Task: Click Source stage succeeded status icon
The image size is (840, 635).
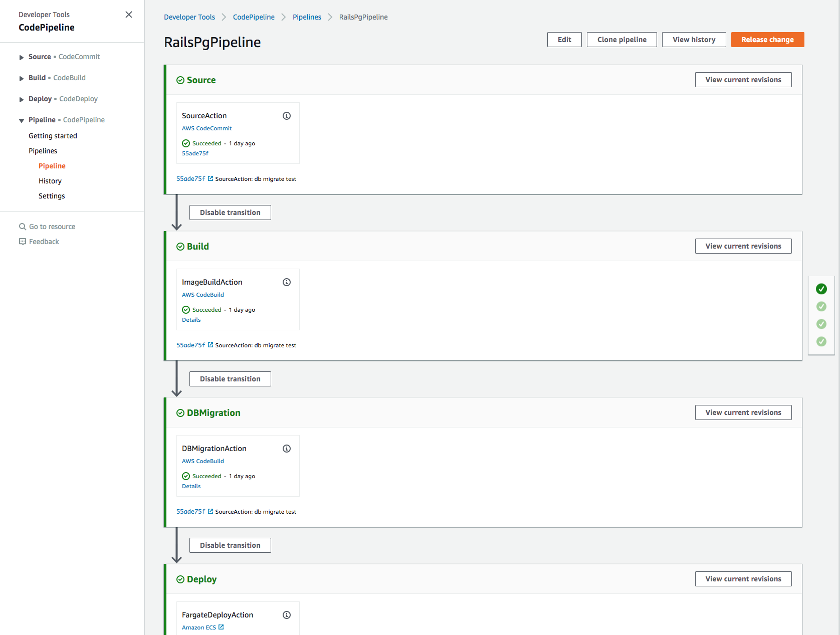Action: (180, 80)
